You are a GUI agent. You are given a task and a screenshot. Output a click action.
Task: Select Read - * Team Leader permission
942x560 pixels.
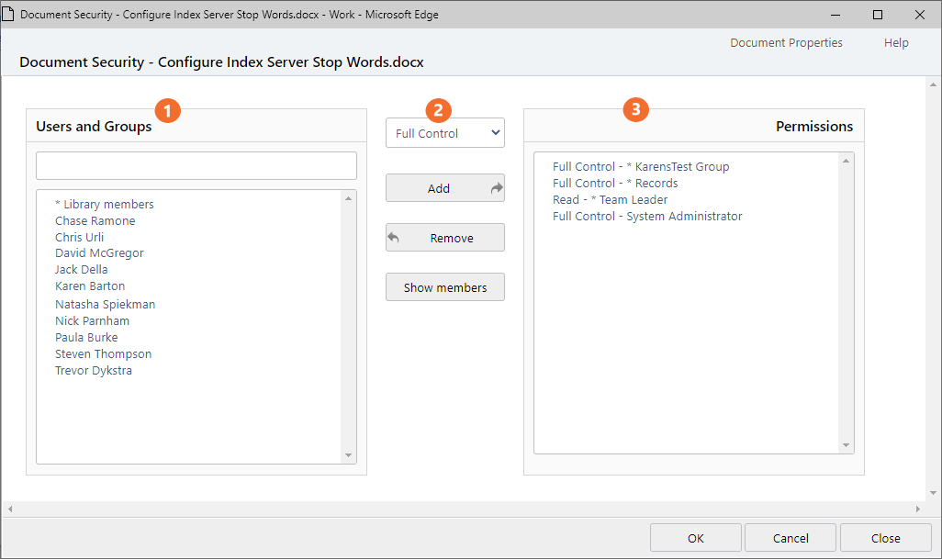[x=610, y=200]
